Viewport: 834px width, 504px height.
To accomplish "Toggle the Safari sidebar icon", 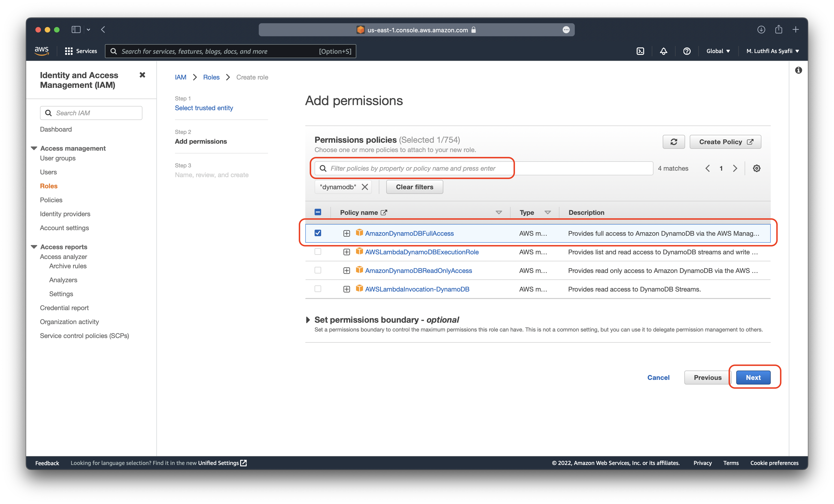I will 76,30.
